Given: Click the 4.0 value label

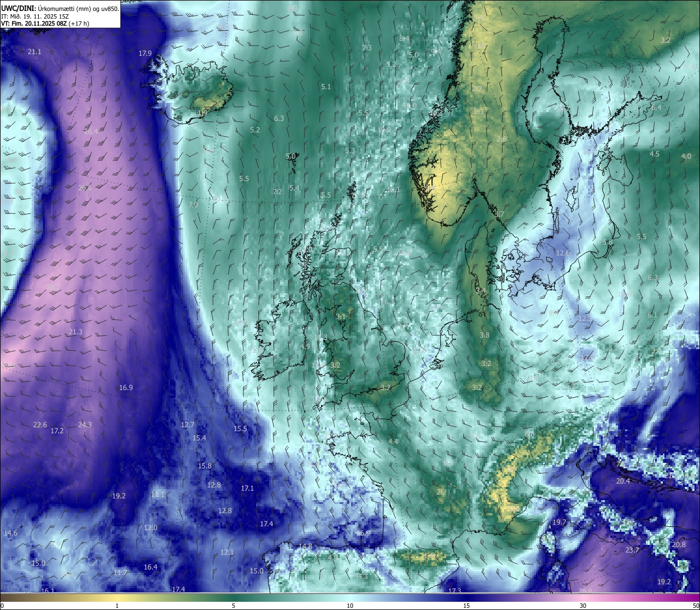Looking at the screenshot, I should 686,156.
